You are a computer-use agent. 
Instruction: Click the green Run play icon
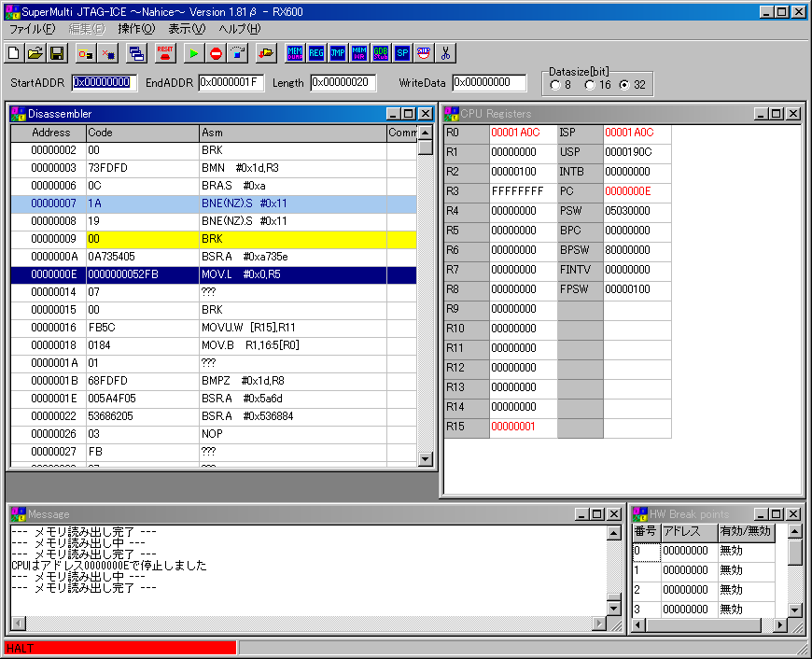point(193,53)
